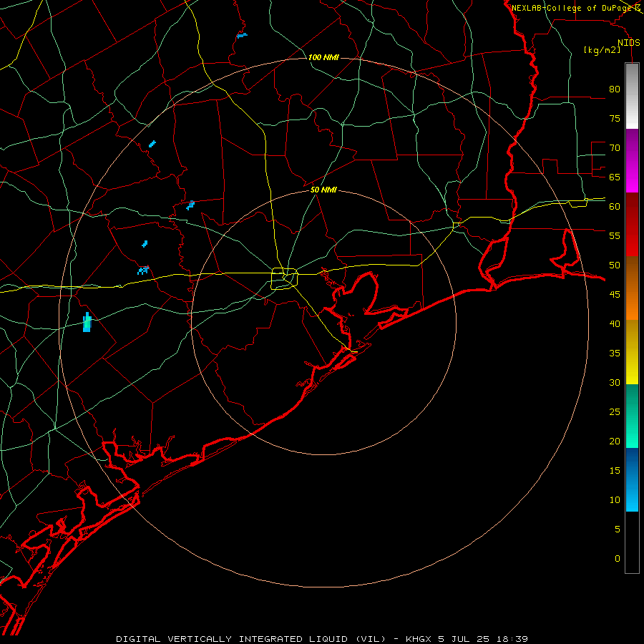Select the '15' value on the color scale
This screenshot has width=644, height=644.
615,471
